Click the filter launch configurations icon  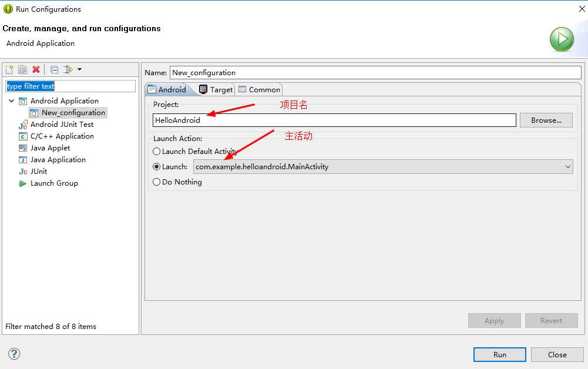coord(68,69)
